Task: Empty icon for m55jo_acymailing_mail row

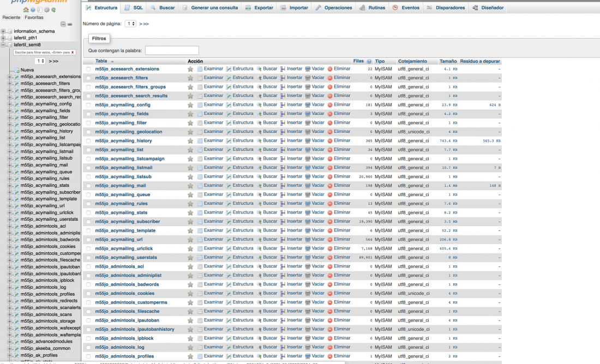Action: [308, 186]
